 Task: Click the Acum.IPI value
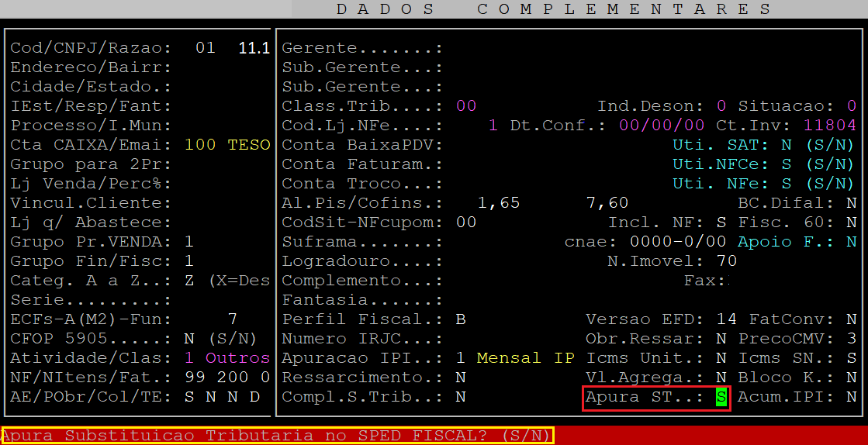pos(851,397)
